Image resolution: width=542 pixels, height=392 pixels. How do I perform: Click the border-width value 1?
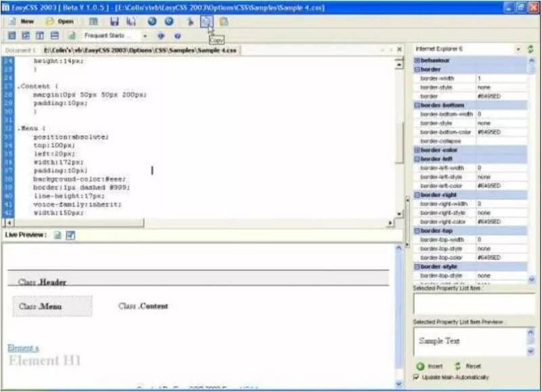(x=501, y=79)
